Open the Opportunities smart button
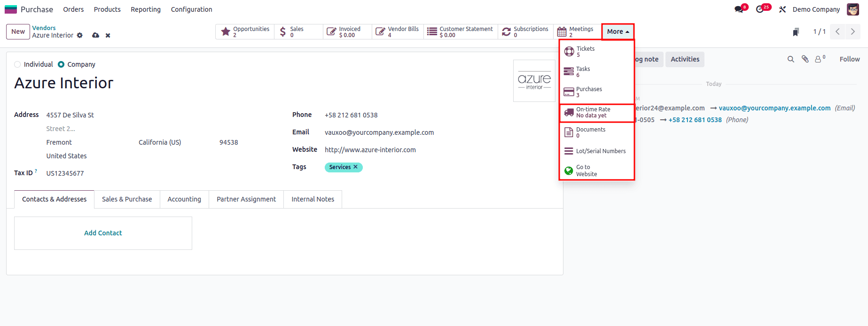 (245, 31)
